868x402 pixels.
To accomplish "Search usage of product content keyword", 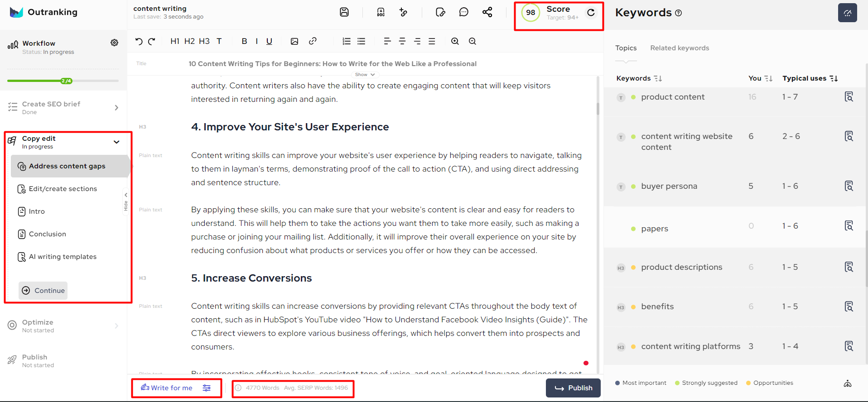I will (849, 96).
